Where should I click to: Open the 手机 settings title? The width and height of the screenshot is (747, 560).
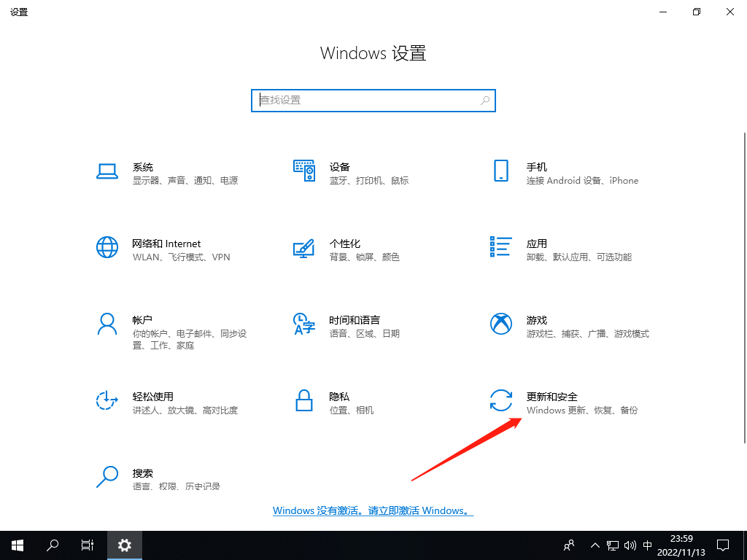536,167
